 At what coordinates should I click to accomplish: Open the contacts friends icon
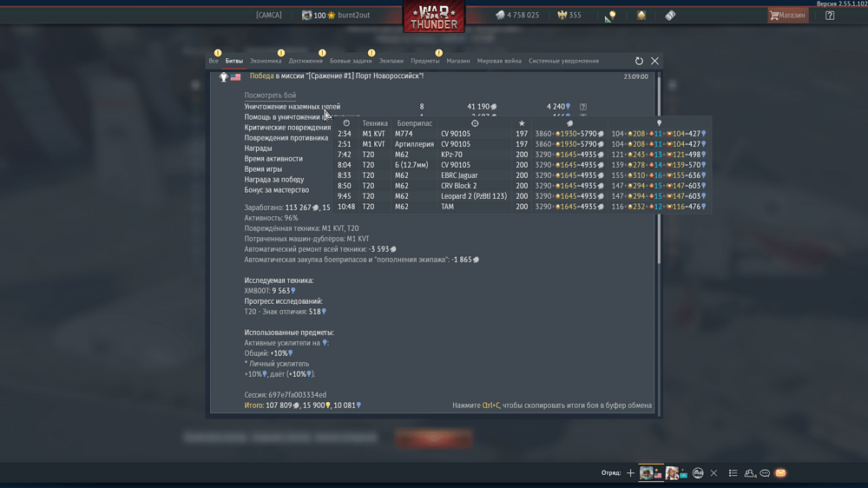click(750, 473)
